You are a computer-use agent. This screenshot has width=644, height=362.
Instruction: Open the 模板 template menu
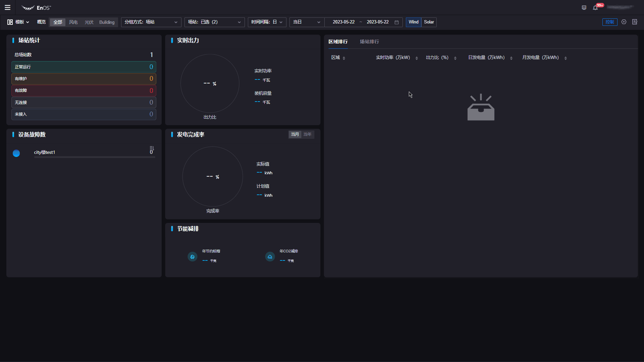pyautogui.click(x=18, y=22)
